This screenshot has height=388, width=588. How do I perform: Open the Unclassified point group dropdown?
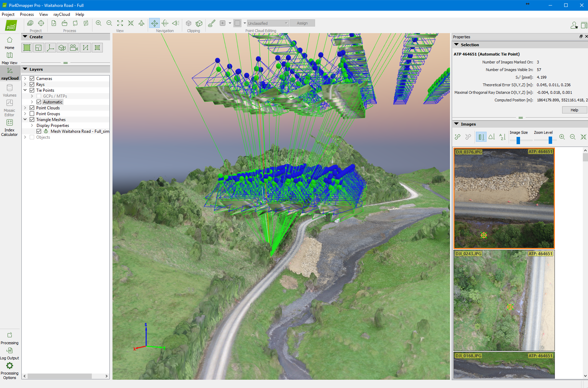[x=268, y=23]
